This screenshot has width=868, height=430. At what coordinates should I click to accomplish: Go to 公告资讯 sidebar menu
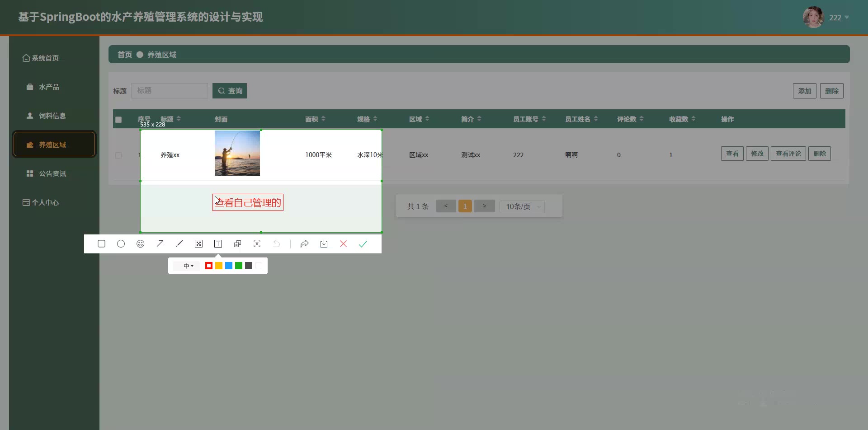coord(52,174)
